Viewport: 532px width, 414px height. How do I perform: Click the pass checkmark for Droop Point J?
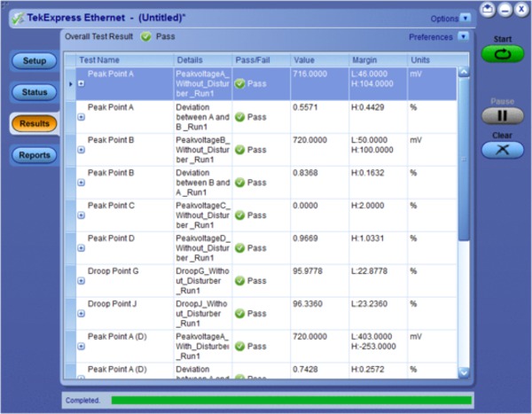click(x=239, y=314)
